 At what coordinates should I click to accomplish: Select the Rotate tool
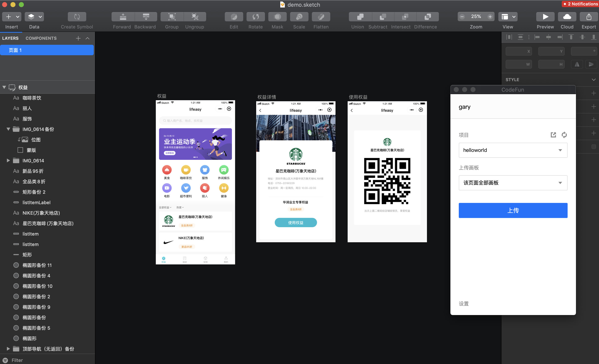pyautogui.click(x=256, y=17)
